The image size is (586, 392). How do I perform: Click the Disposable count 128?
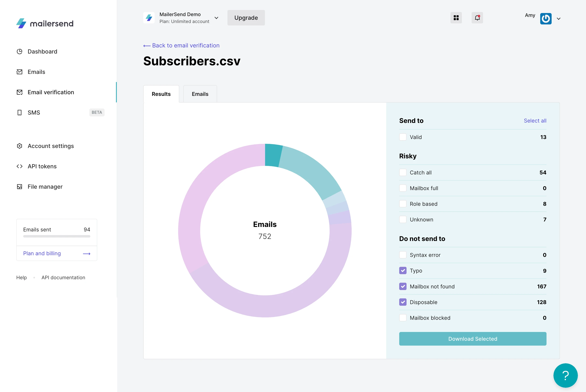coord(541,302)
